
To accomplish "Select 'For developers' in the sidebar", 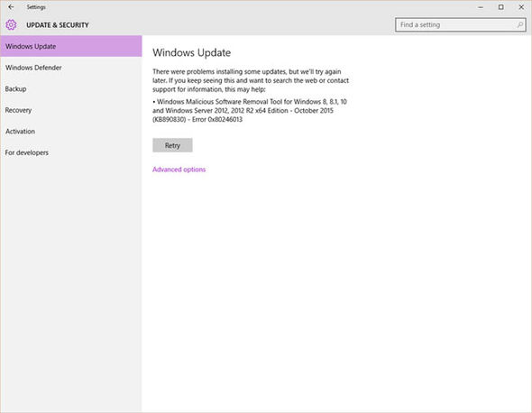I will pyautogui.click(x=71, y=152).
